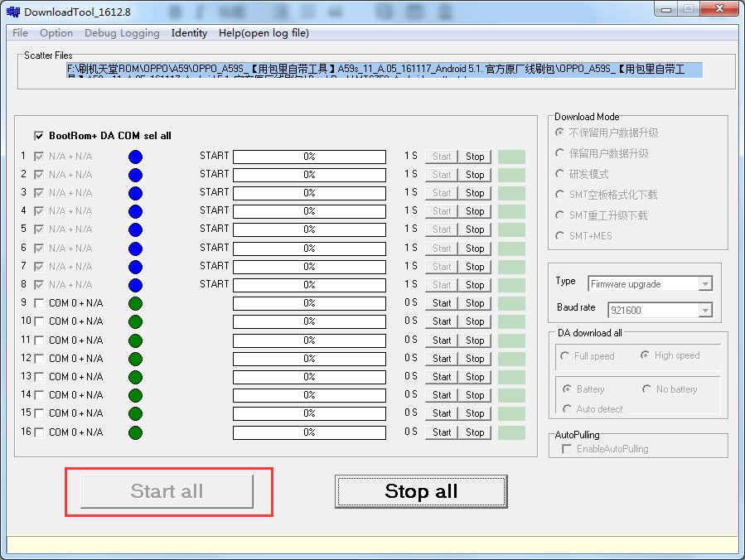Click the Start button for row 13
The height and width of the screenshot is (560, 745).
442,377
